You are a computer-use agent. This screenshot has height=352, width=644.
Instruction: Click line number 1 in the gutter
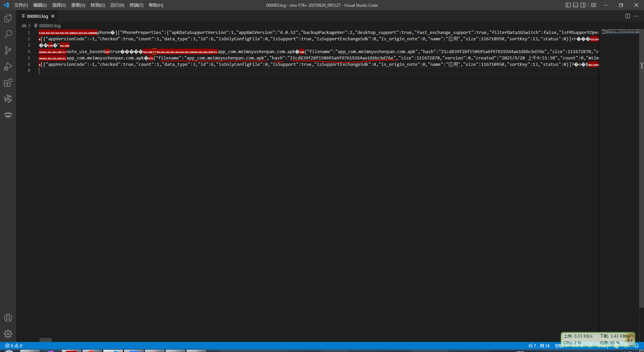(29, 33)
